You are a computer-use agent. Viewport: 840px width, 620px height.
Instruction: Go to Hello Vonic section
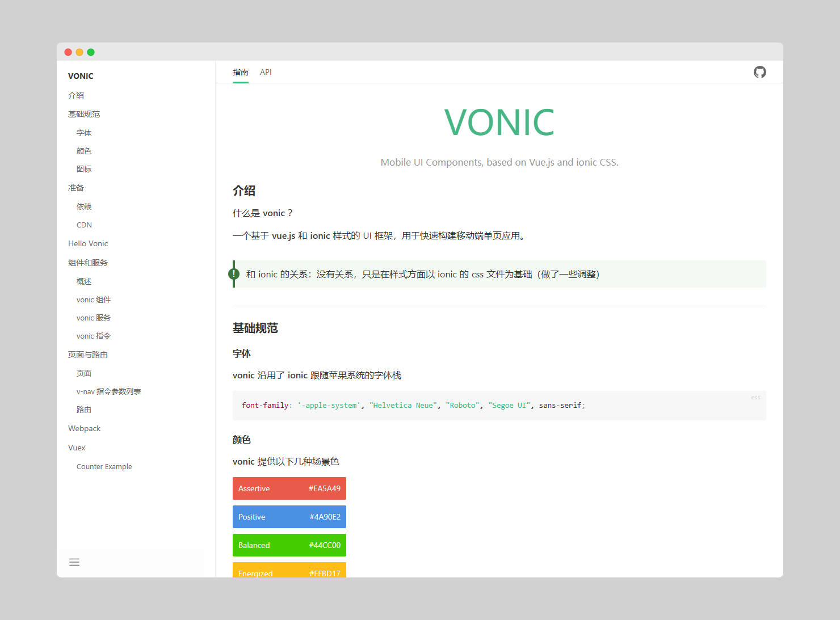88,243
